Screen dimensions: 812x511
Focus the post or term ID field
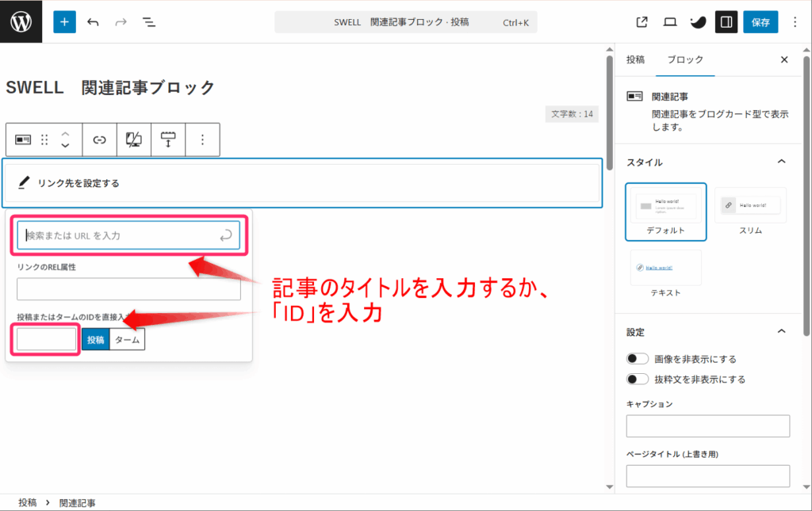[x=46, y=339]
